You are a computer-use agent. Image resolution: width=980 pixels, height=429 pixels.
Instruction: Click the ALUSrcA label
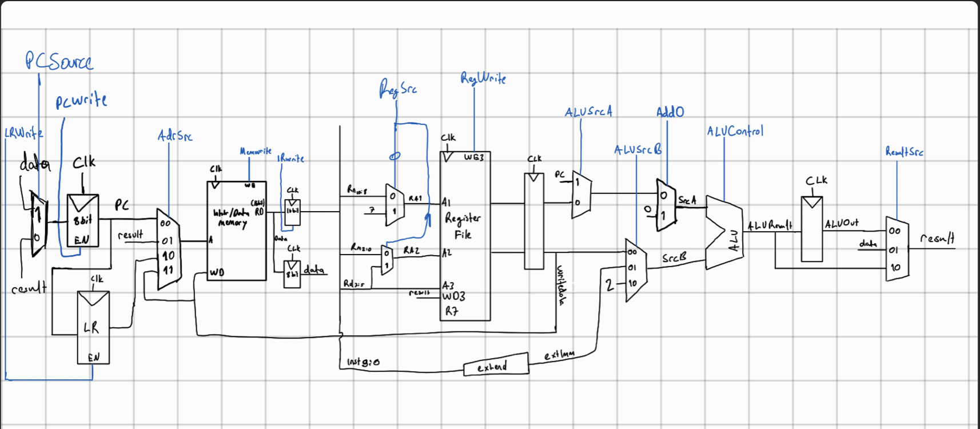pyautogui.click(x=588, y=112)
